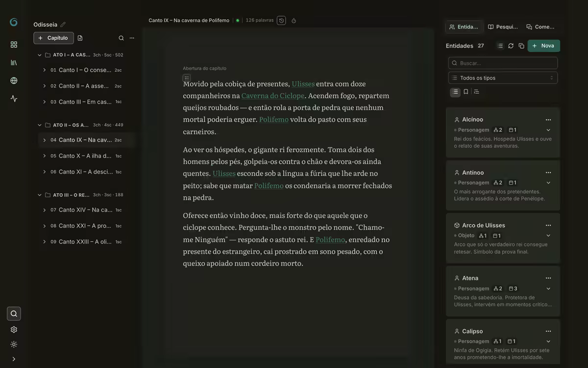Viewport: 588px width, 368px height.
Task: Switch to Entidades tab
Action: pyautogui.click(x=464, y=27)
